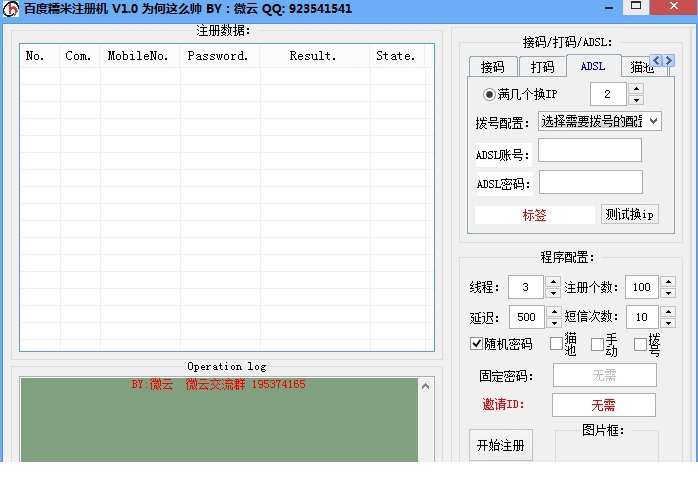Switch to the 接码 tab
Viewport: 698px width, 480px height.
(x=493, y=67)
